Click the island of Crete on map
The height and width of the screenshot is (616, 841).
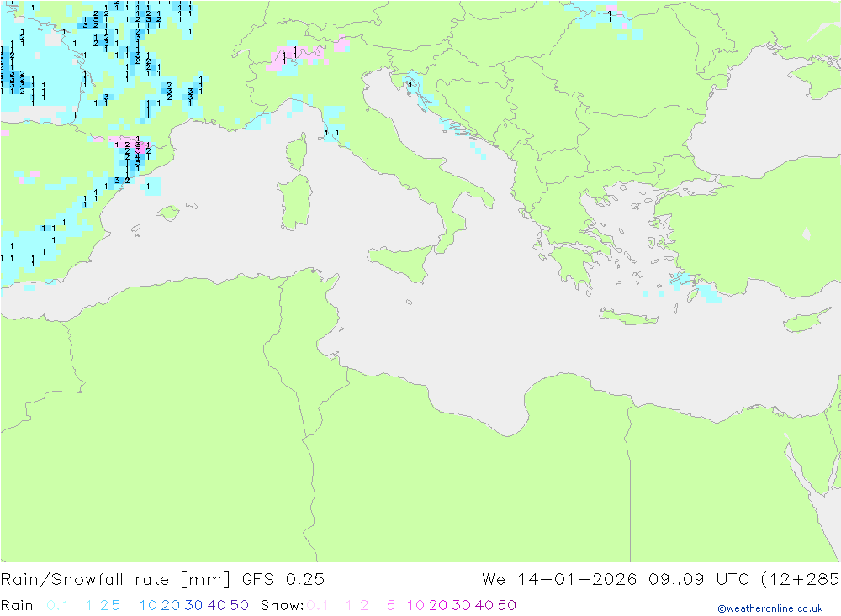pos(627,317)
